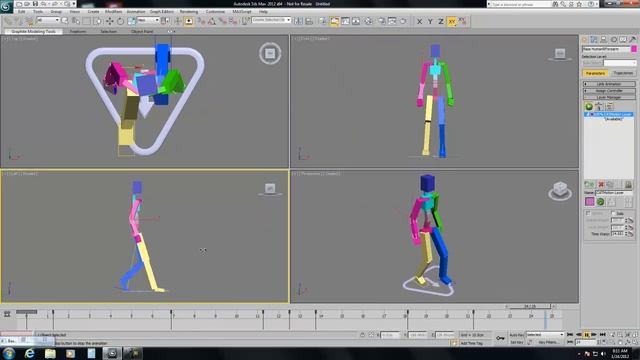
Task: Toggle Auto Key animation mode
Action: [516, 335]
